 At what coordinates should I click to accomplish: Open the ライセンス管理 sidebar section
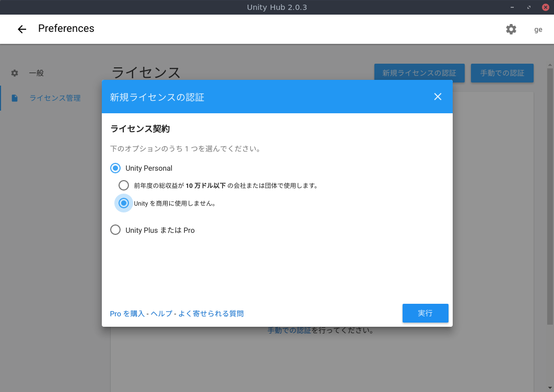pyautogui.click(x=55, y=98)
